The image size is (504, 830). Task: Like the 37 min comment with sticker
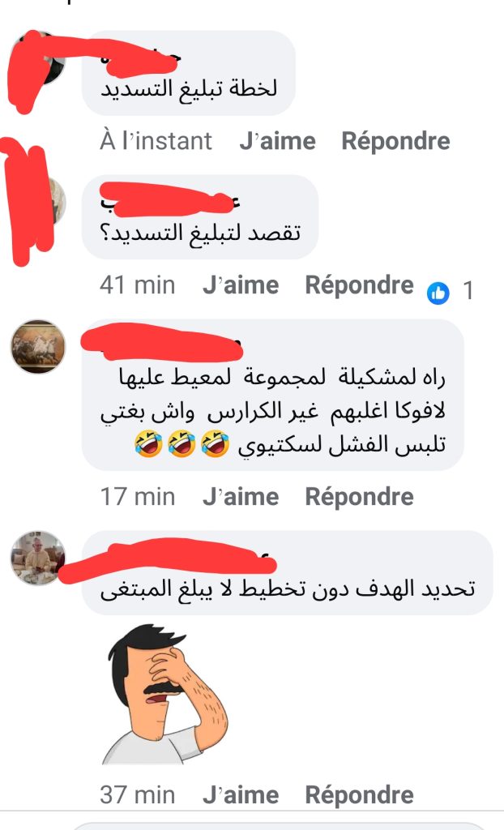click(x=241, y=795)
